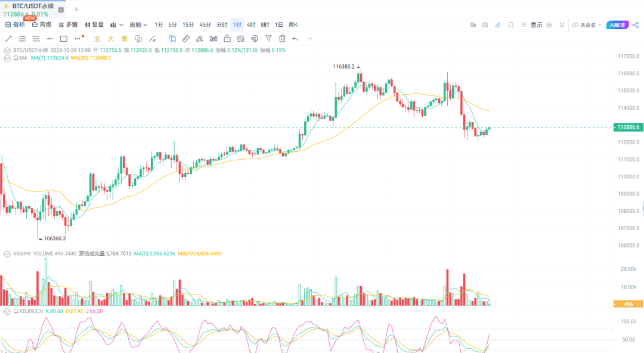Click the ruler measurement tool
Viewport: 644px width, 353px height.
pyautogui.click(x=185, y=39)
